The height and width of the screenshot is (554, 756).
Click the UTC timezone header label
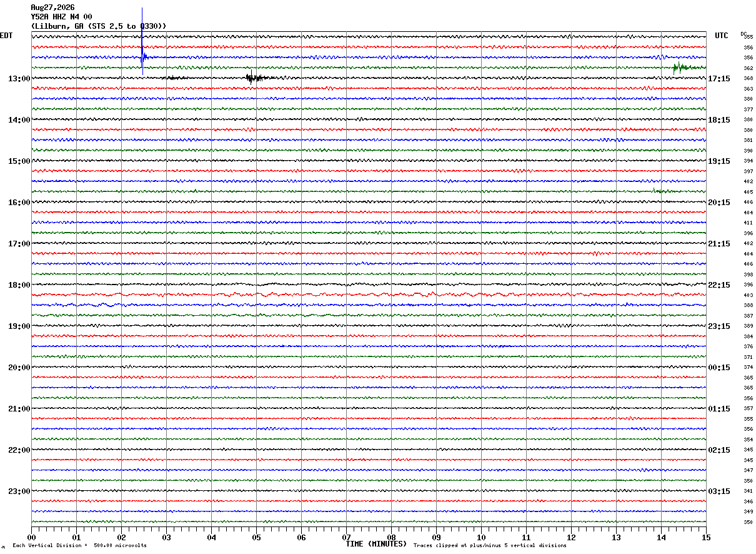[x=722, y=36]
